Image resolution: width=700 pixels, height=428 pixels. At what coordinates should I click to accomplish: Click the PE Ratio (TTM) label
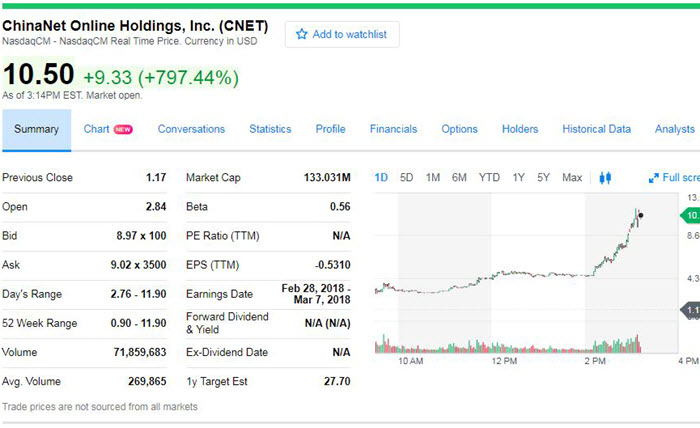coord(223,236)
